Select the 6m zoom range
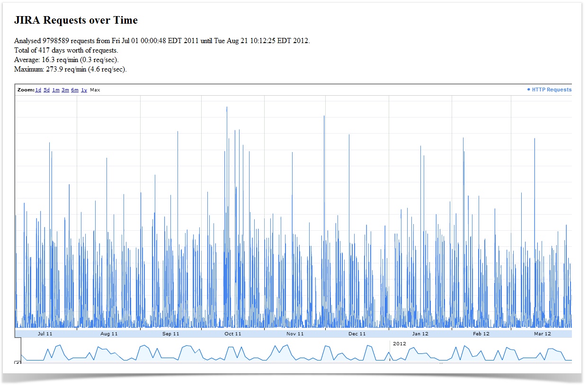The image size is (588, 387). click(75, 90)
